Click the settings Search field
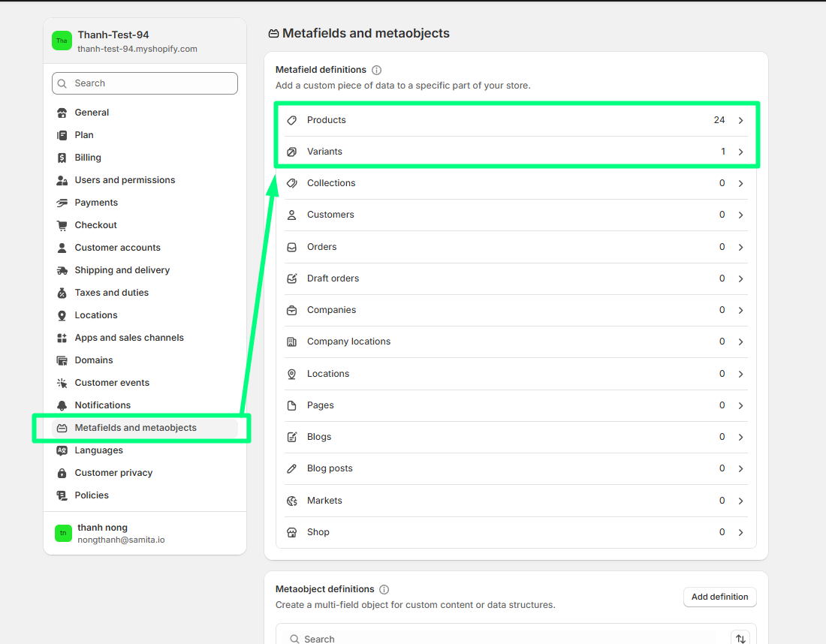 (145, 83)
